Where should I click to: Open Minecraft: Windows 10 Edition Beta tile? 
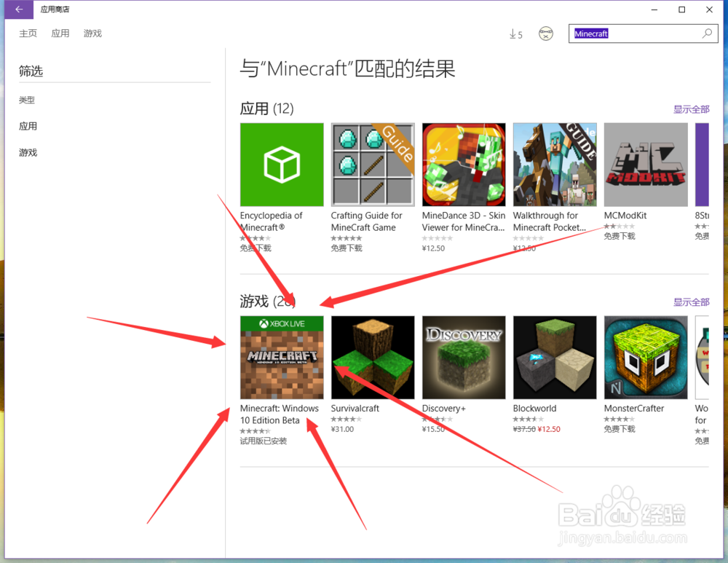(x=282, y=357)
